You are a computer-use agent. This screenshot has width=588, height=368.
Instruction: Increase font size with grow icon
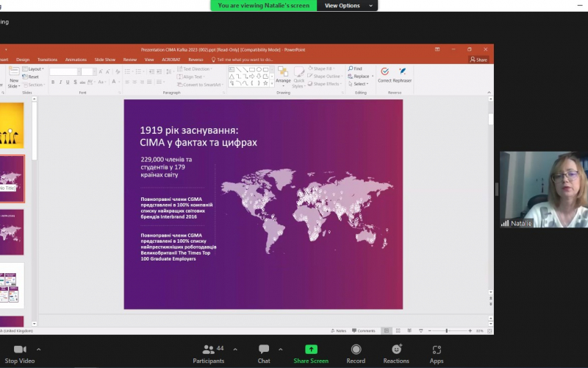coord(101,71)
